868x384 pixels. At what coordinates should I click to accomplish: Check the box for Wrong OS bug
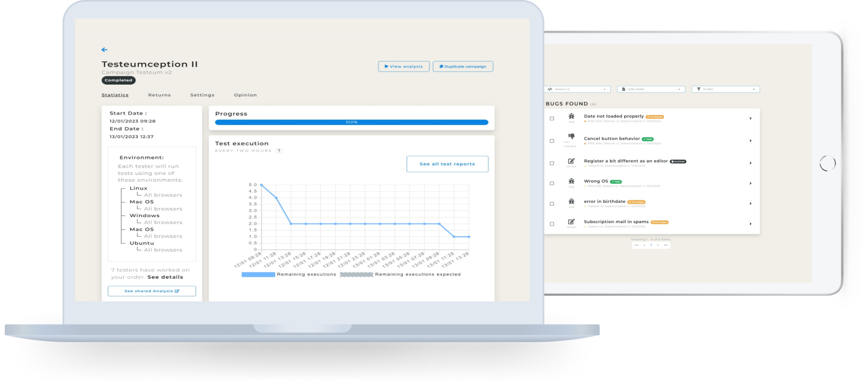(x=551, y=183)
